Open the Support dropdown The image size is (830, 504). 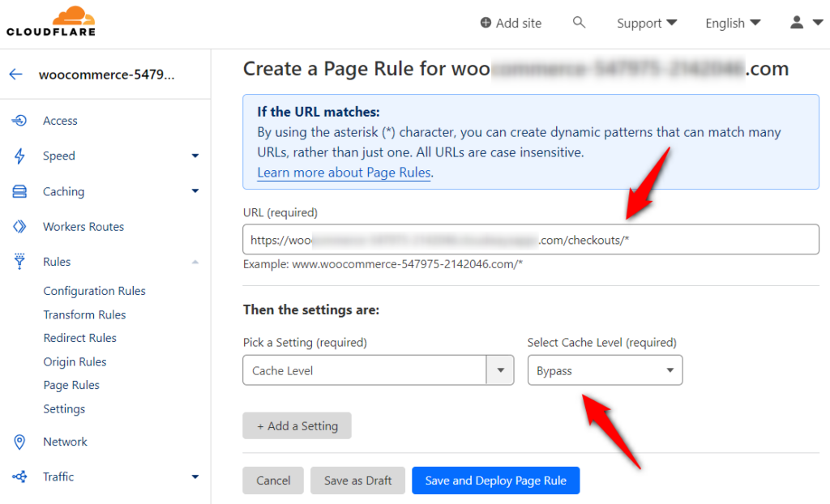(646, 23)
